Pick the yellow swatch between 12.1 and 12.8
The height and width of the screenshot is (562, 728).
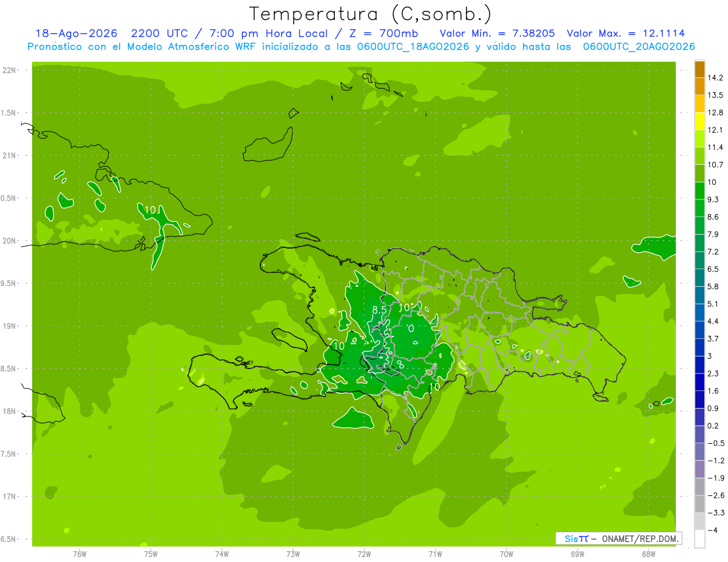pyautogui.click(x=699, y=121)
